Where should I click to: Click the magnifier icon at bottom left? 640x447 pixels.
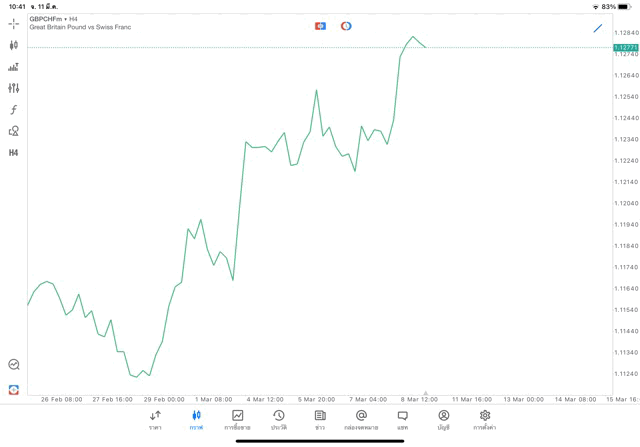14,365
